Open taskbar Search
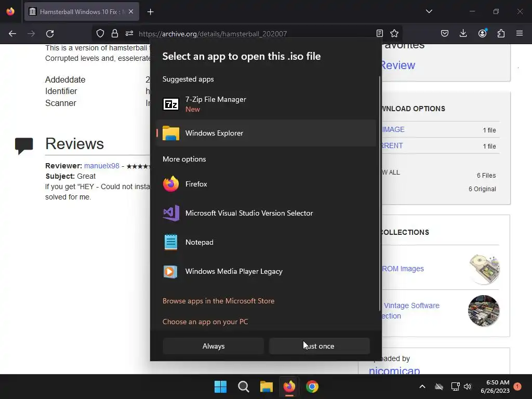Viewport: 532px width, 399px height. pyautogui.click(x=244, y=387)
